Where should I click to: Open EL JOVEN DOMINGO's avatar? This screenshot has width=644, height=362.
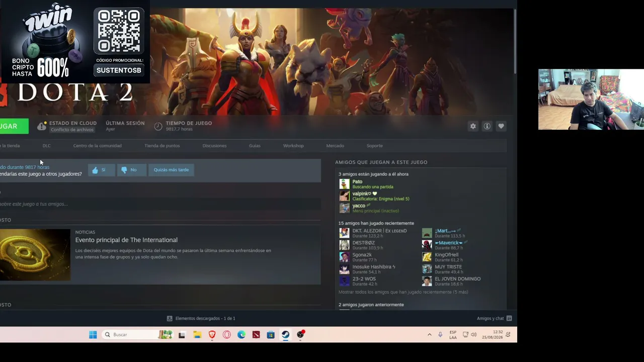pyautogui.click(x=427, y=281)
